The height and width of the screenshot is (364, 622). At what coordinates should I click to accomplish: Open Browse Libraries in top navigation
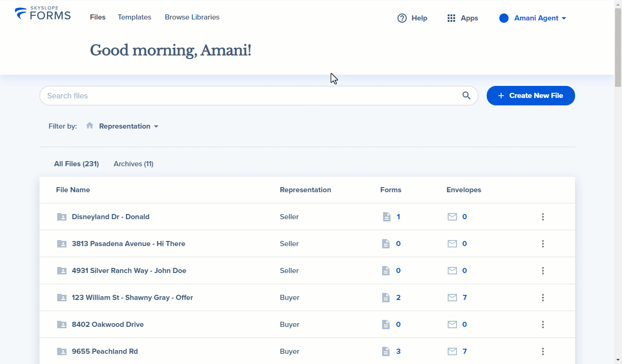click(192, 17)
